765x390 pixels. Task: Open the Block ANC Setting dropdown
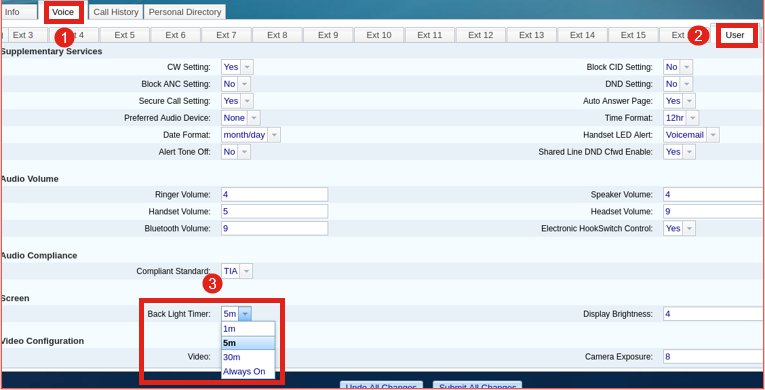pos(236,84)
